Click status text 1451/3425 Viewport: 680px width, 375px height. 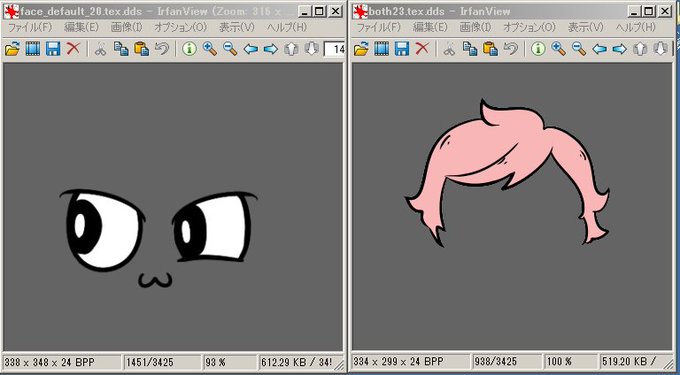[x=150, y=362]
